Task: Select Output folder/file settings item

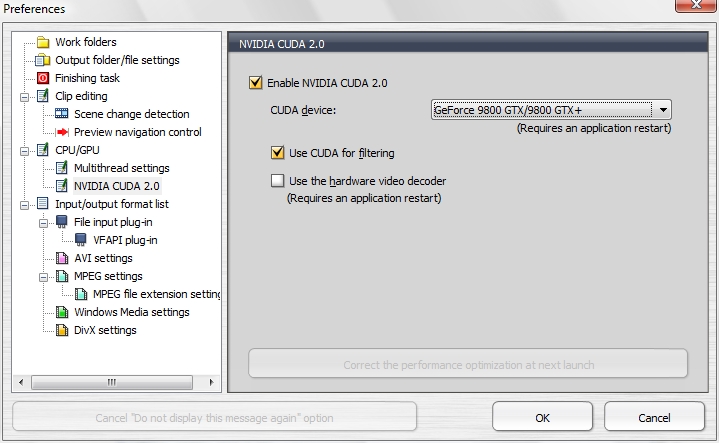Action: pos(117,60)
